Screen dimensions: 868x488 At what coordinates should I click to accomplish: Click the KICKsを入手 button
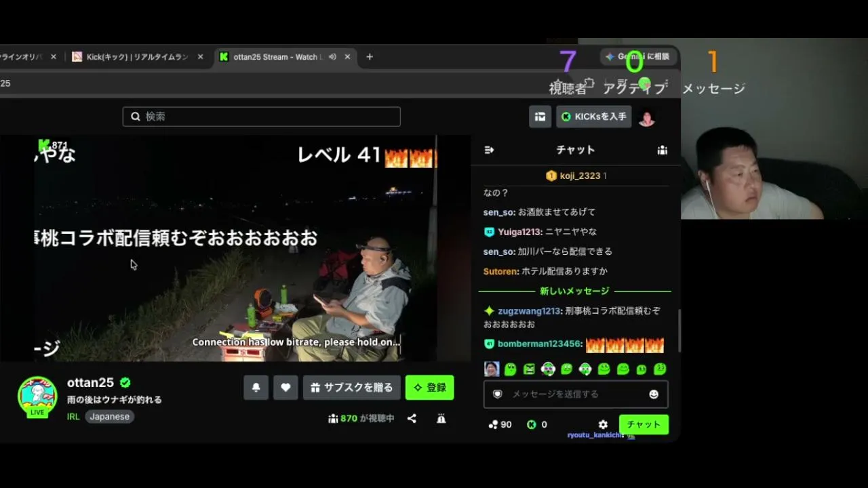point(594,117)
